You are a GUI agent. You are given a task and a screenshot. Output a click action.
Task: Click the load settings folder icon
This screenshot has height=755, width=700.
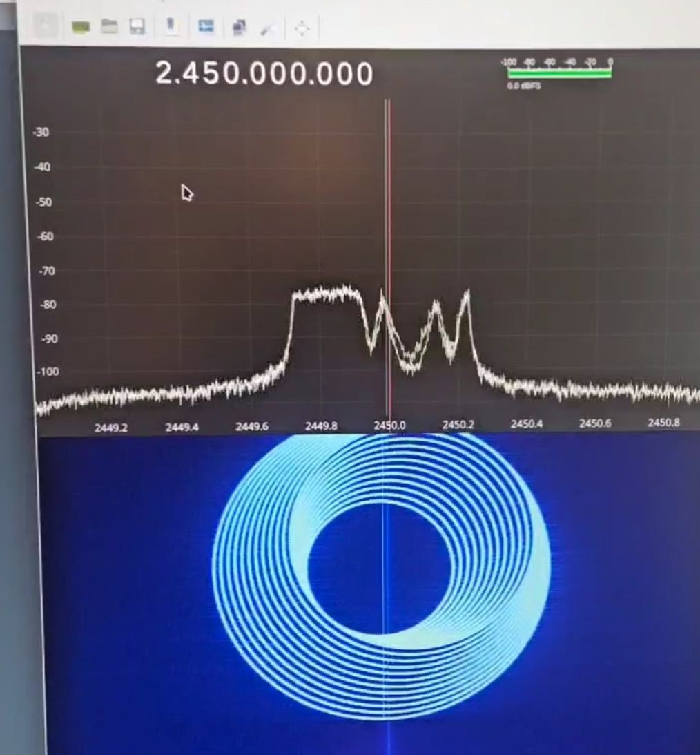pos(109,27)
